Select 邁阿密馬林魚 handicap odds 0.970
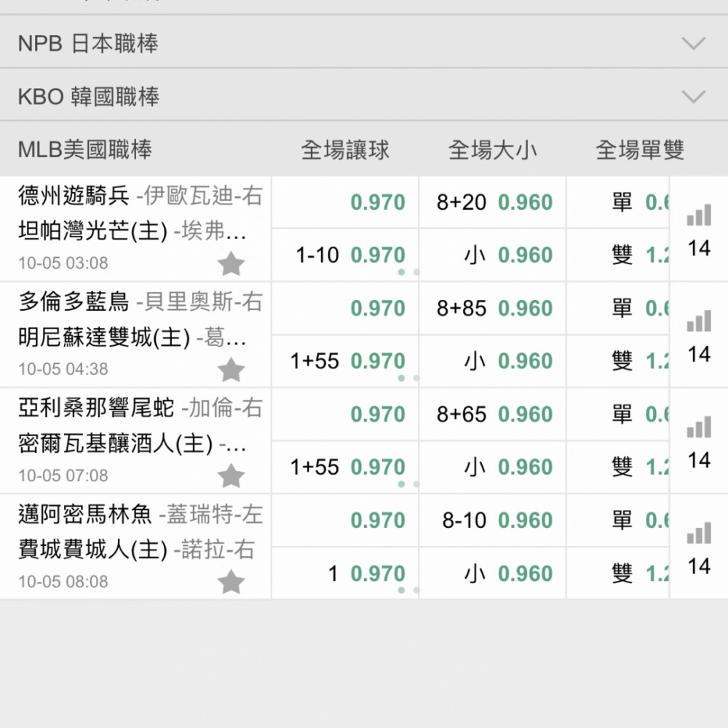 pyautogui.click(x=345, y=520)
